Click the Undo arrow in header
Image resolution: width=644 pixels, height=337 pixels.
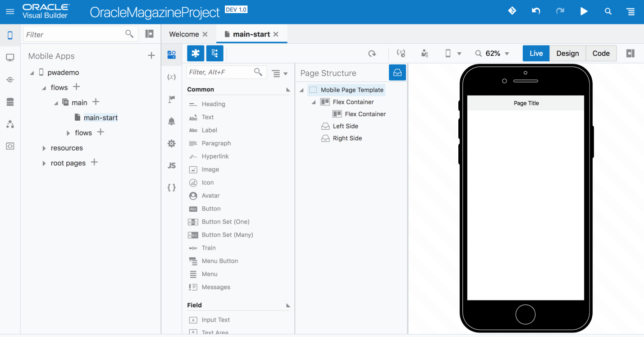click(x=536, y=11)
